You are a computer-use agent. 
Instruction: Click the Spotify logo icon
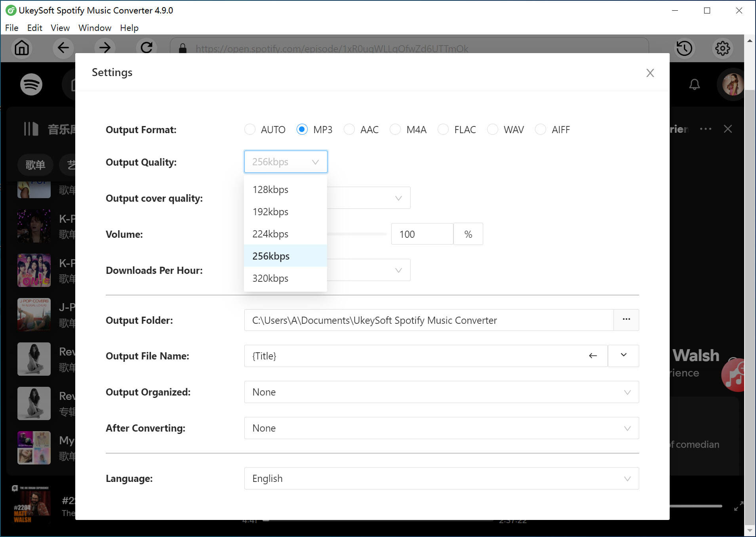(x=31, y=84)
